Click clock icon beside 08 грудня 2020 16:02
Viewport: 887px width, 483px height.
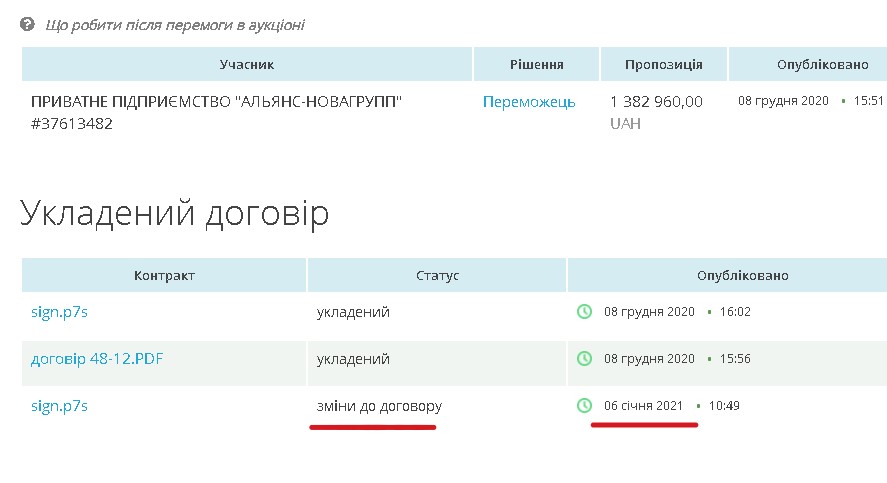[x=585, y=312]
